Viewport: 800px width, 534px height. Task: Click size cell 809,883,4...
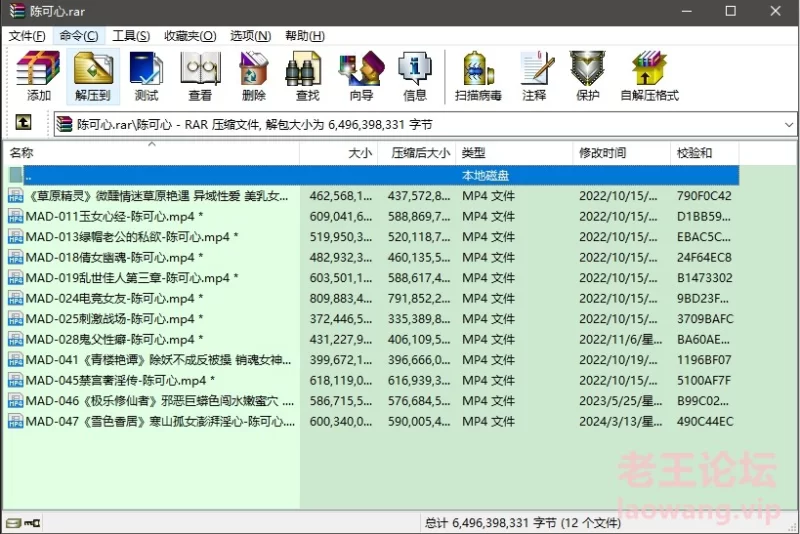340,298
